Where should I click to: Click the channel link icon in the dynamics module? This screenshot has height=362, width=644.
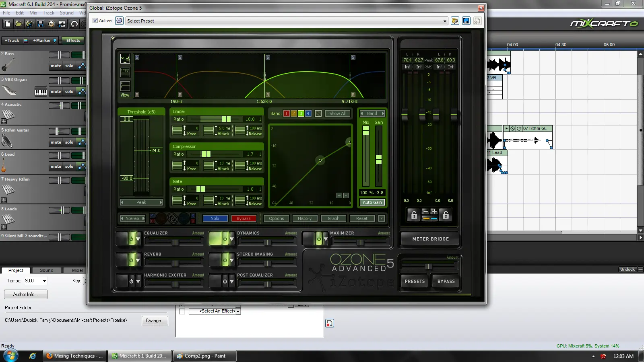click(x=172, y=218)
